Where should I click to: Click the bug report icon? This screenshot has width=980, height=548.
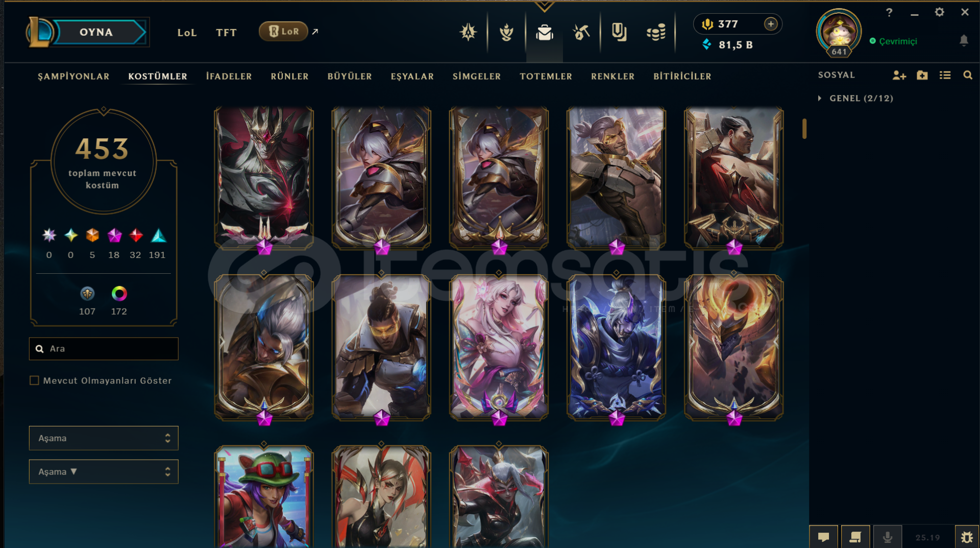point(967,537)
